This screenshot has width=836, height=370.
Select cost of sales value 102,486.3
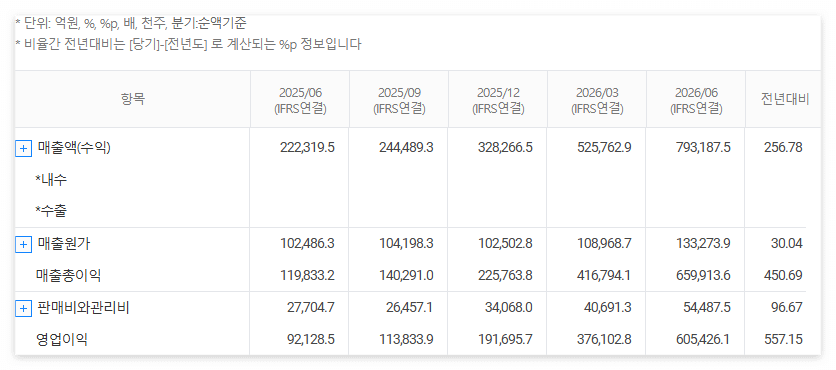[x=307, y=244]
